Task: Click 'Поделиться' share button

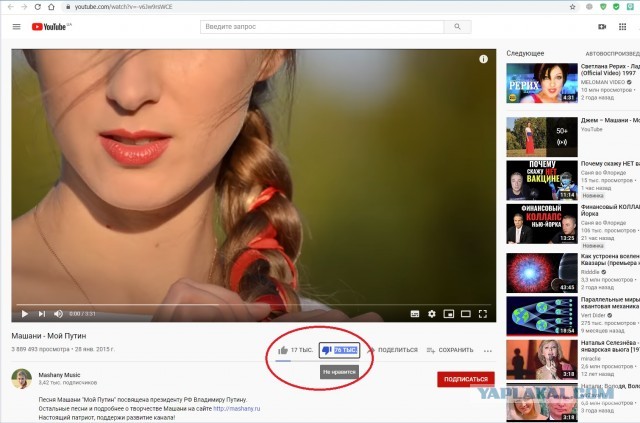Action: [392, 350]
